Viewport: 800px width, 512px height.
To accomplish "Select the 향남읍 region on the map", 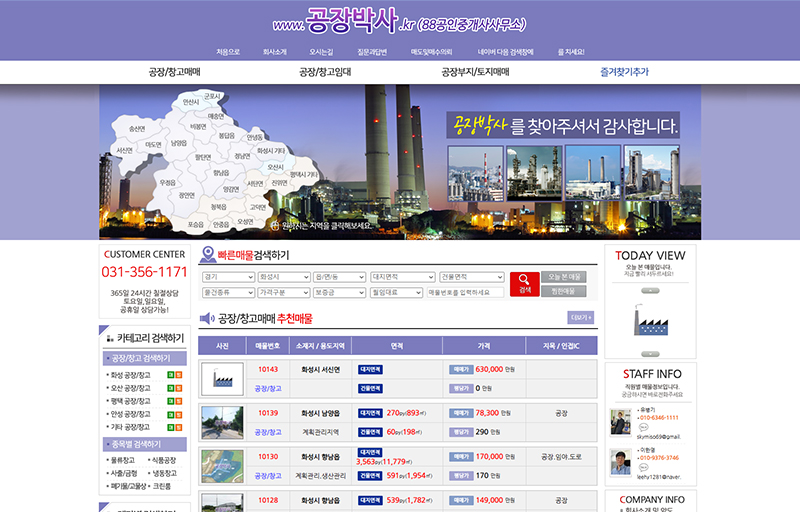I will tap(221, 173).
